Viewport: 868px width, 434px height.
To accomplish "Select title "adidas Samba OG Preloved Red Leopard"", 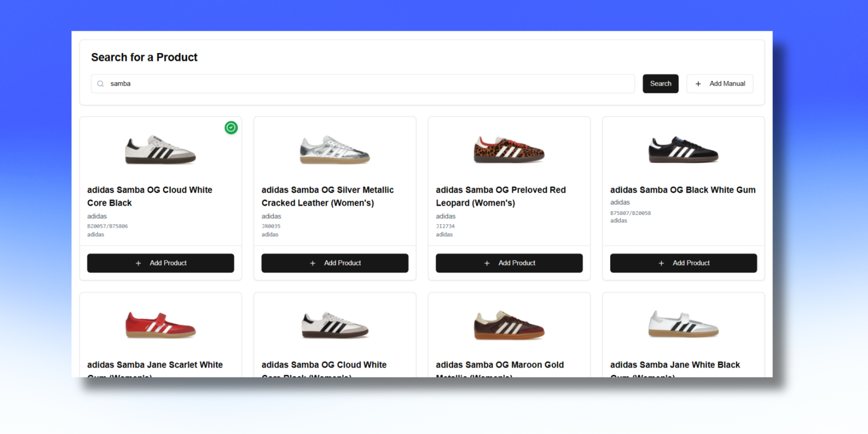I will [501, 197].
